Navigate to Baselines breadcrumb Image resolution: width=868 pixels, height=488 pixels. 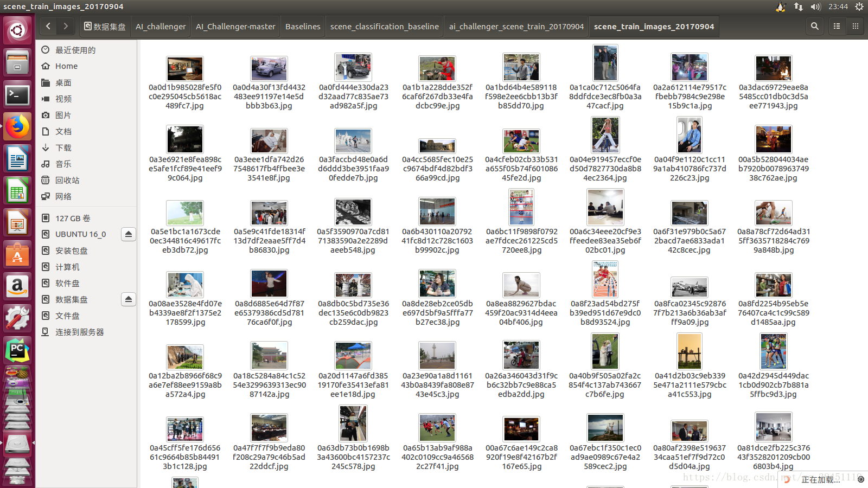303,26
